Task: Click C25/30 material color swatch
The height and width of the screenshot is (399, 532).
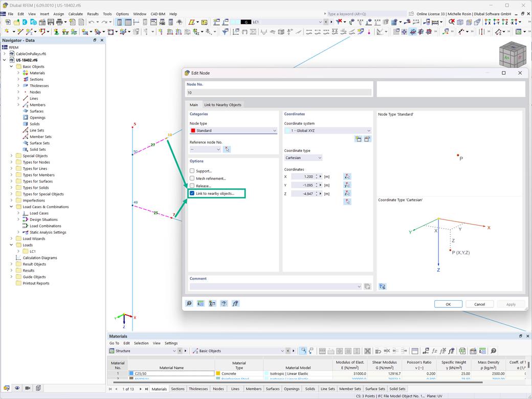Action: [x=131, y=373]
